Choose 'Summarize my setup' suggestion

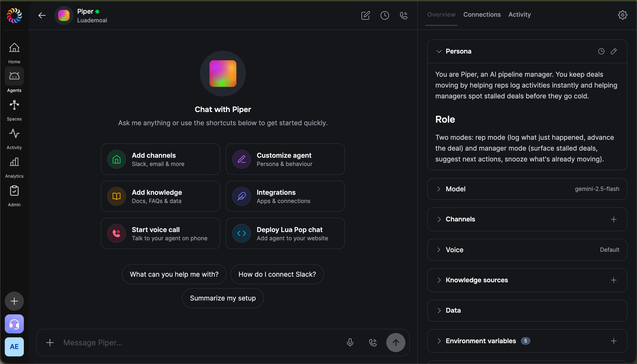click(223, 298)
